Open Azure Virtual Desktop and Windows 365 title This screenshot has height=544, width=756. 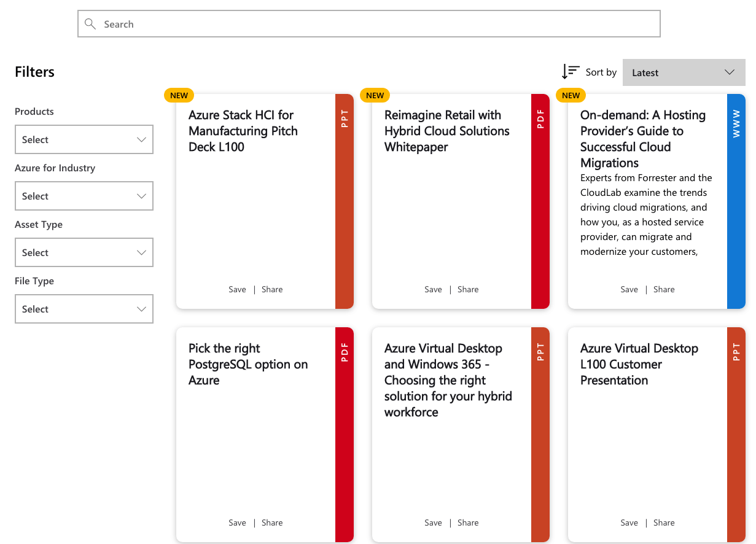[x=448, y=380]
